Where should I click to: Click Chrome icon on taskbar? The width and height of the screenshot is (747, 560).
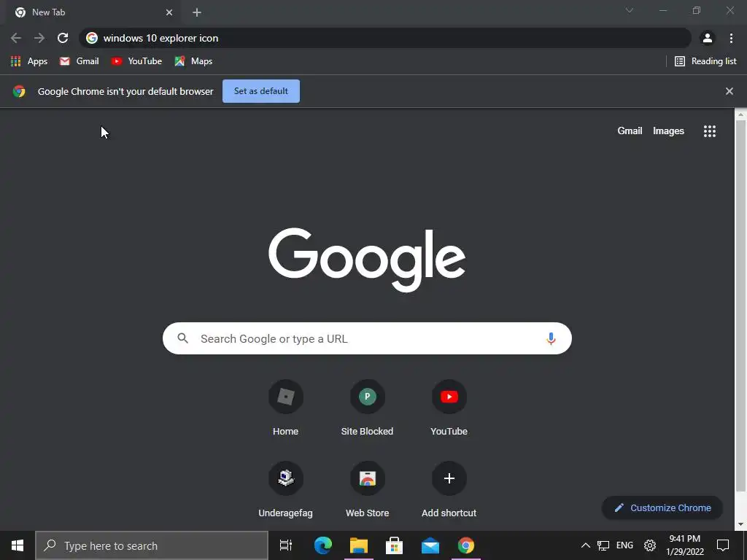[466, 545]
